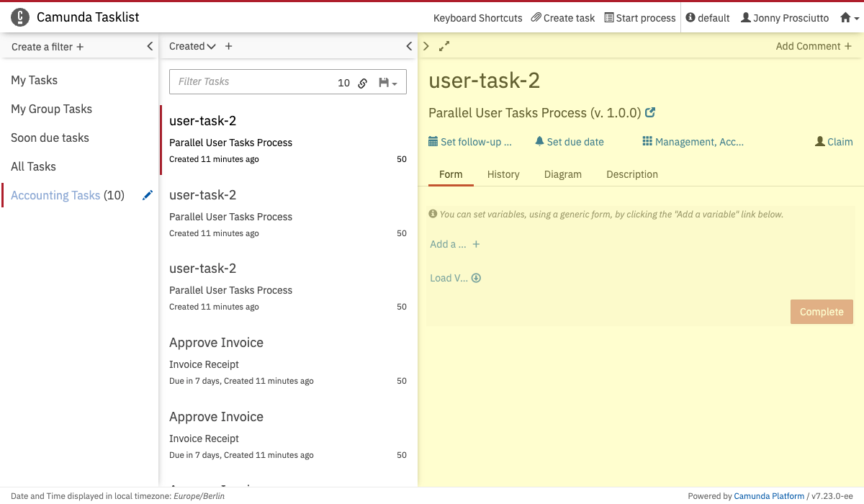
Task: Edit the Accounting Tasks filter pencil icon
Action: pos(148,195)
